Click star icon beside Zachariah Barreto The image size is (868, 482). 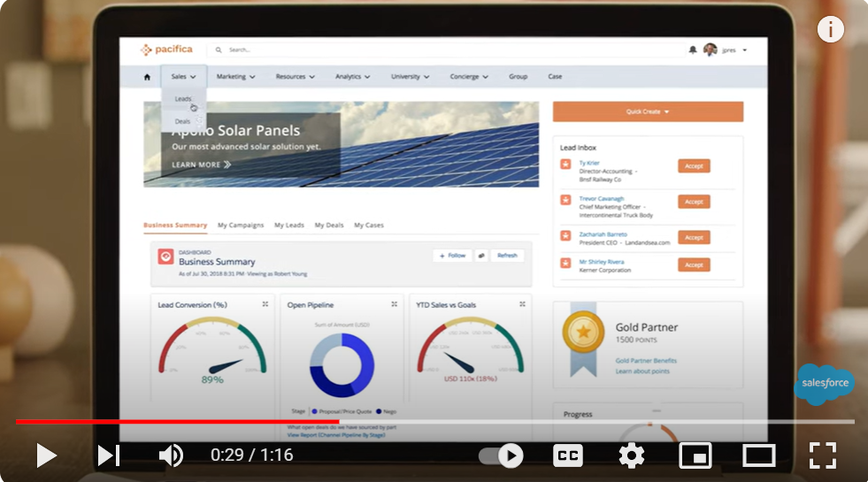(x=565, y=236)
